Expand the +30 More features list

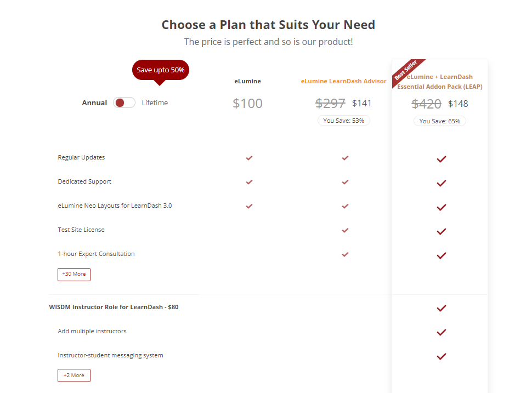[74, 274]
